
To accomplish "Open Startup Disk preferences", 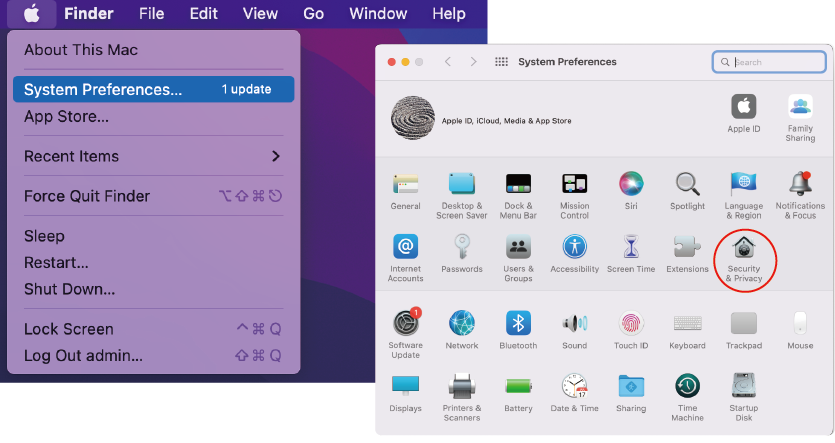I will click(x=744, y=397).
